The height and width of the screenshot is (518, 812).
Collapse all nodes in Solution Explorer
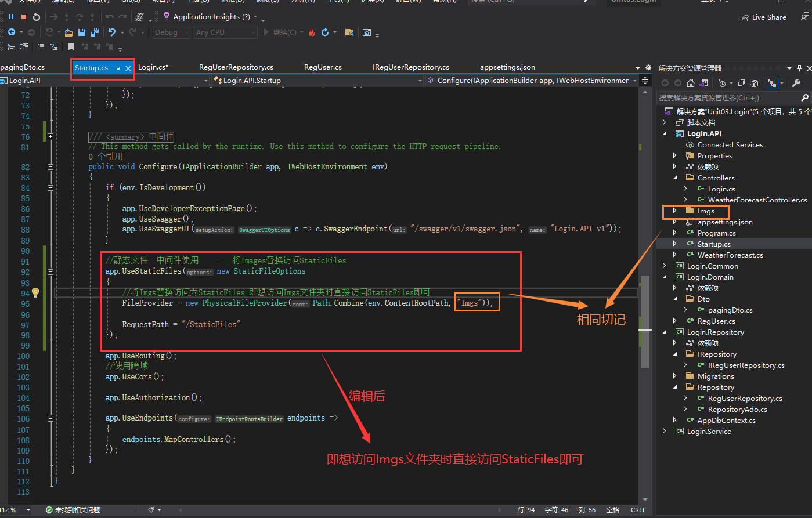click(742, 83)
